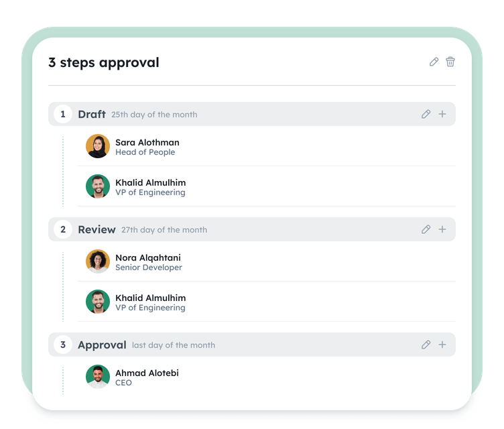Click the Draft step header title
This screenshot has width=504, height=429.
[92, 115]
